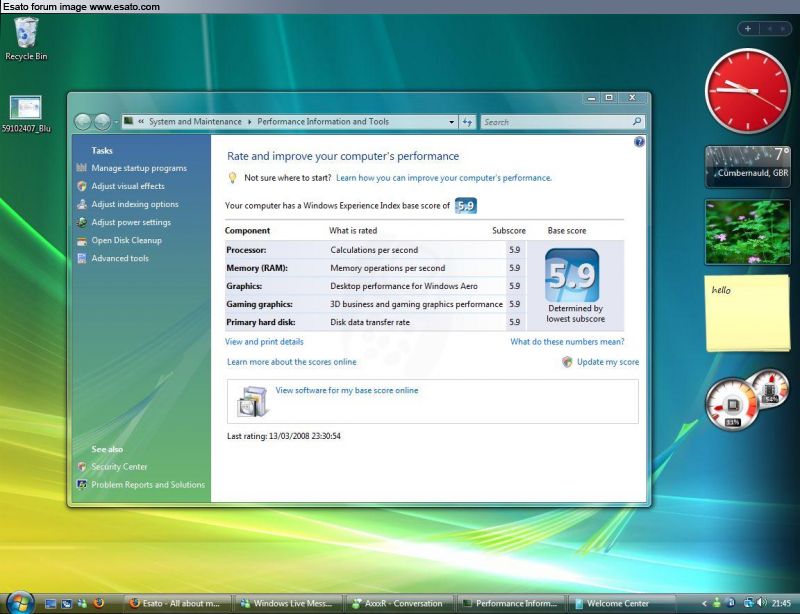Click the red clock gadget
Image resolution: width=800 pixels, height=614 pixels.
pos(747,91)
